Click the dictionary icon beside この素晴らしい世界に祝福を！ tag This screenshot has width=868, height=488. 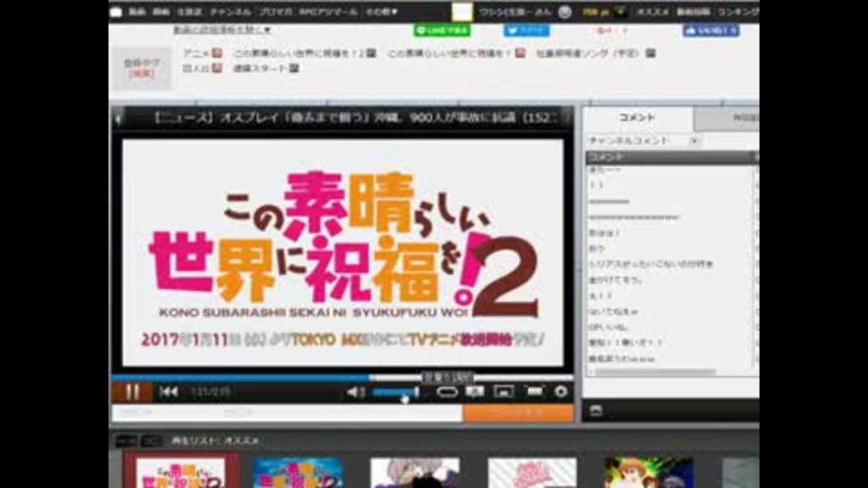[520, 53]
